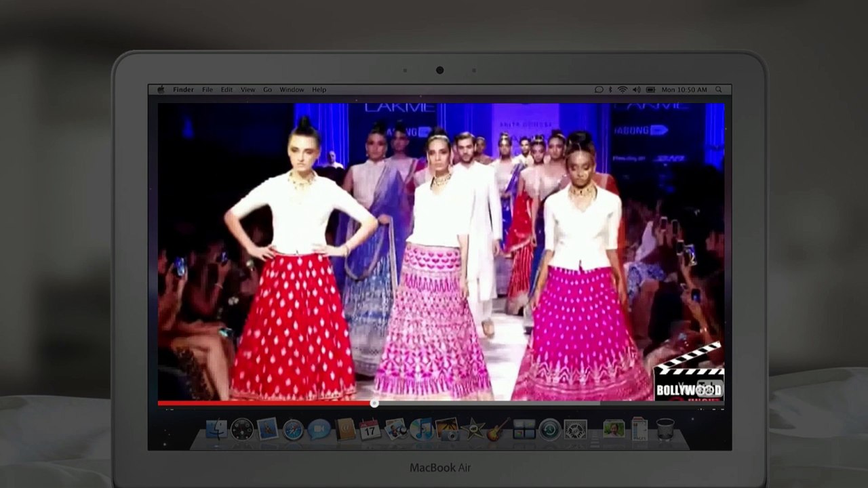Open the documents stack in dock
The width and height of the screenshot is (868, 488).
pyautogui.click(x=639, y=429)
